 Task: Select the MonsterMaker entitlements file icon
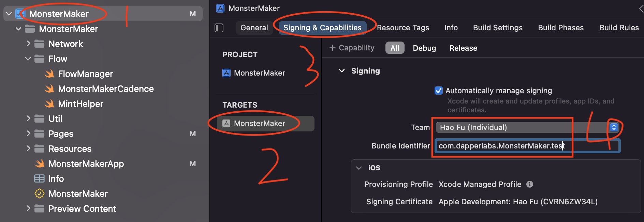click(40, 193)
